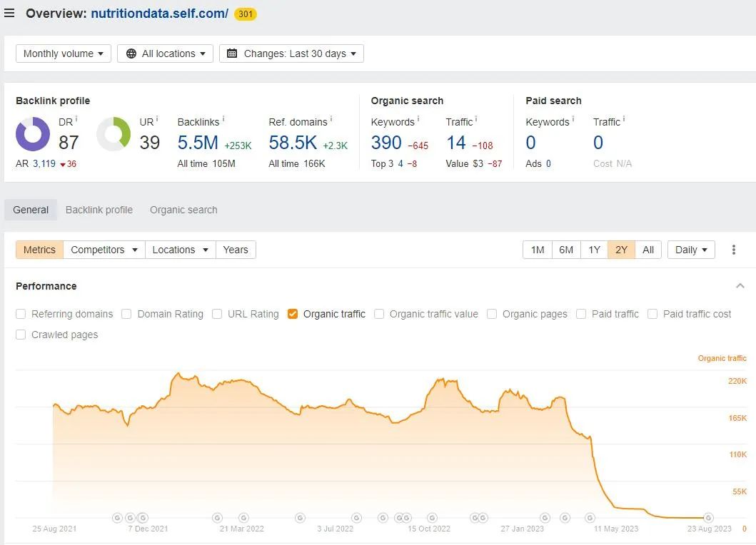Screen dimensions: 756x545
Task: Open the 58.5K referring domains value
Action: coord(293,143)
